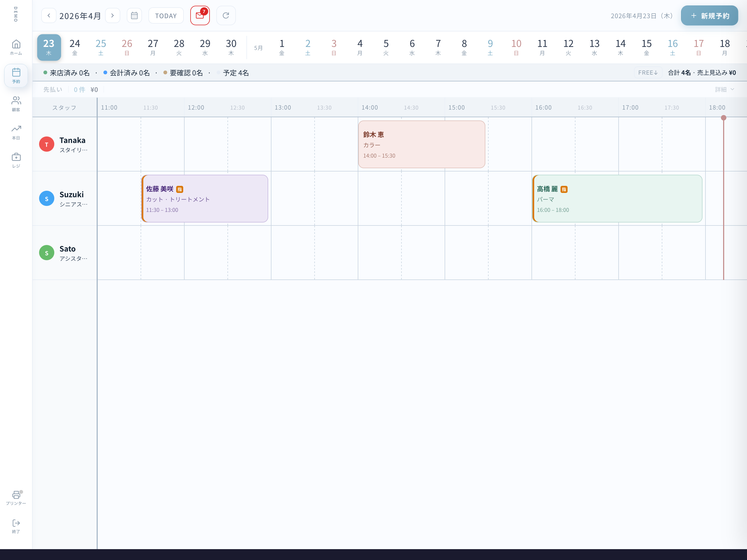Screen dimensions: 747x560
Task: Click the 来店済み 0名 status label
Action: [x=67, y=72]
